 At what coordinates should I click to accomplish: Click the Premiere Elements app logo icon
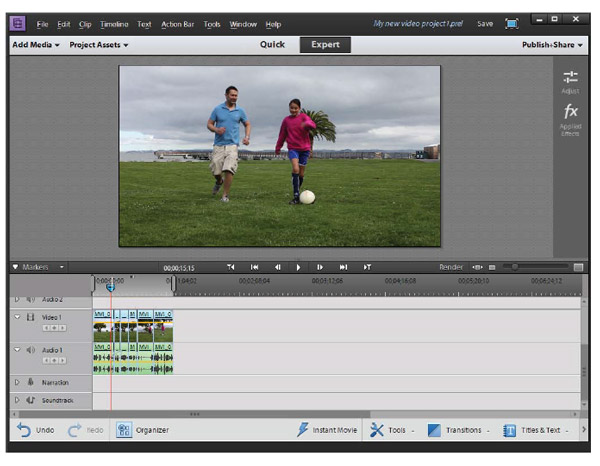[17, 24]
